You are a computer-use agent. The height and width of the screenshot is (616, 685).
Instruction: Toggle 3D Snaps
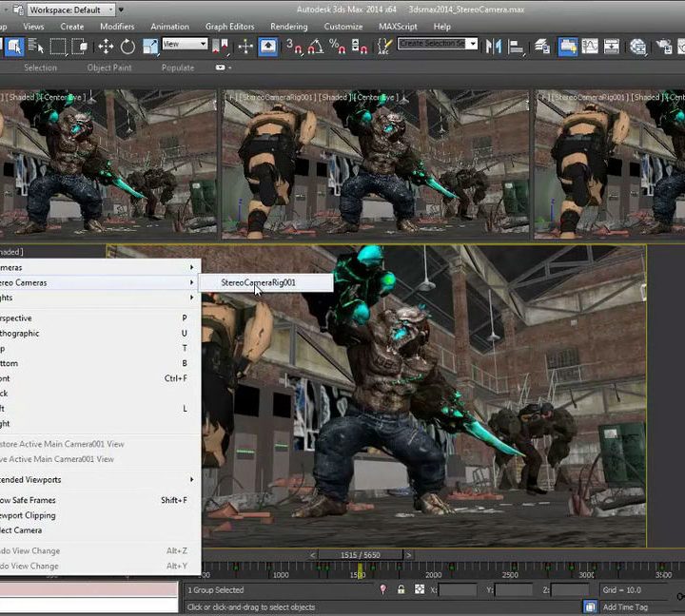(294, 47)
